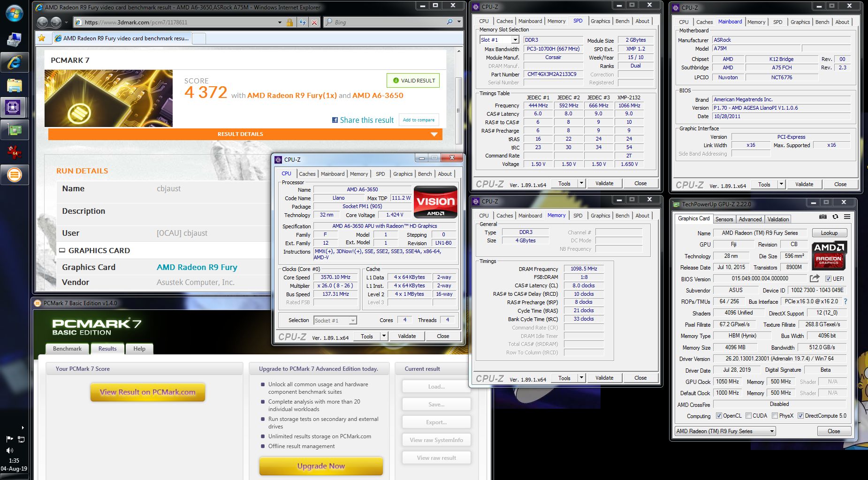Screen dimensions: 868x480
Task: Open the Benchmark tab in PCMark 7
Action: 67,348
